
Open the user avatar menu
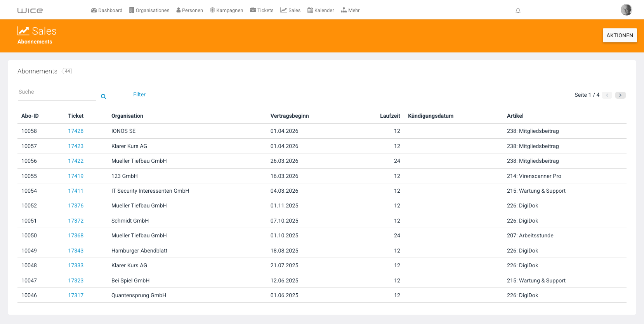[x=626, y=10]
